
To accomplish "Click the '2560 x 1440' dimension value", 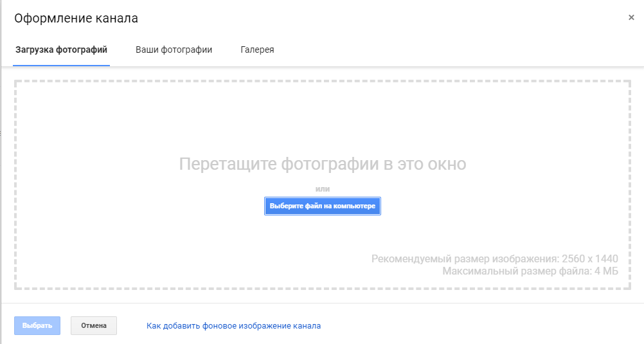I will pyautogui.click(x=589, y=259).
